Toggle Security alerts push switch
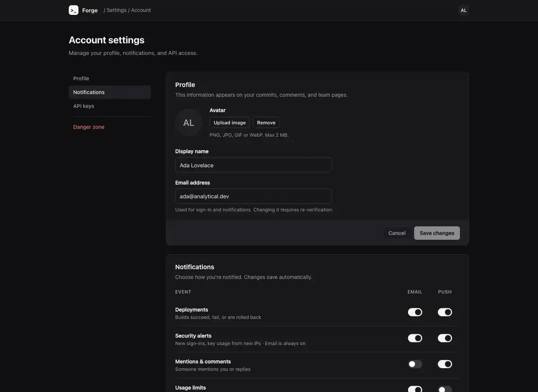This screenshot has width=538, height=392. pos(445,338)
